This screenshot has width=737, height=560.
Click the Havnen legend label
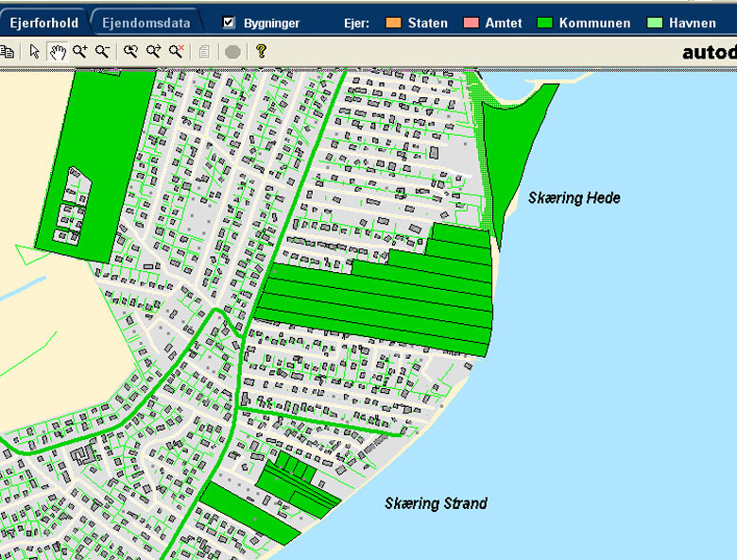[693, 23]
